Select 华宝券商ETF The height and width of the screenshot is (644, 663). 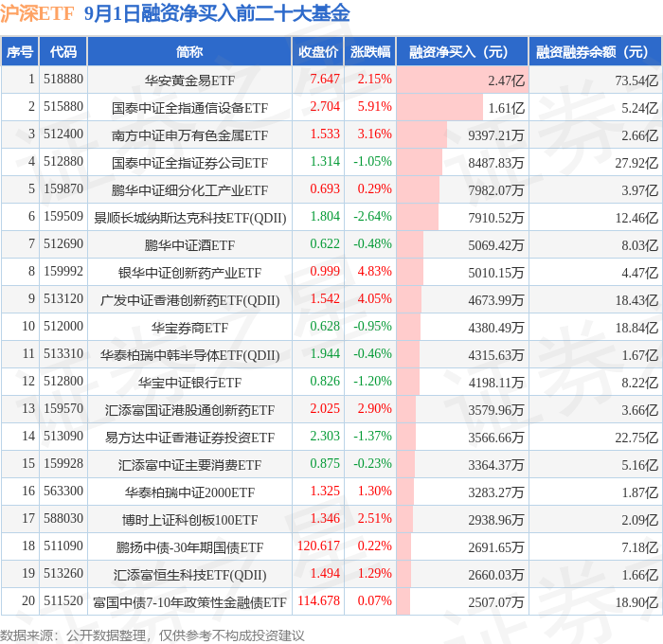click(189, 328)
